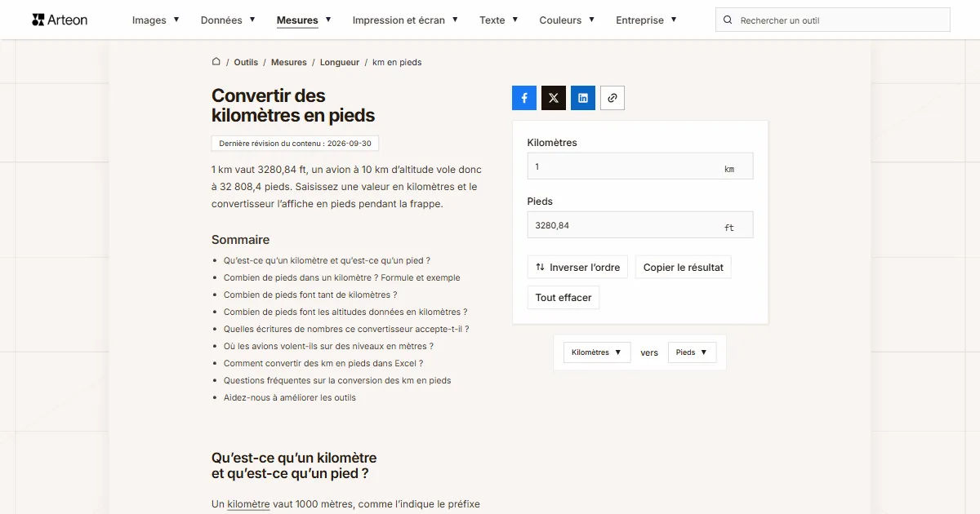Viewport: 980px width, 514px height.
Task: Click the Kilomètres input field
Action: [640, 166]
